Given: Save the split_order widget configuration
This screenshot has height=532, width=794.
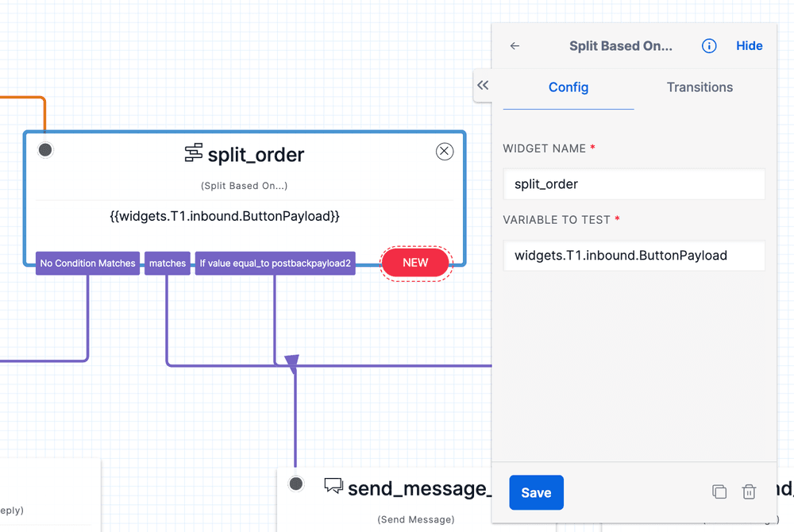Looking at the screenshot, I should click(x=536, y=492).
